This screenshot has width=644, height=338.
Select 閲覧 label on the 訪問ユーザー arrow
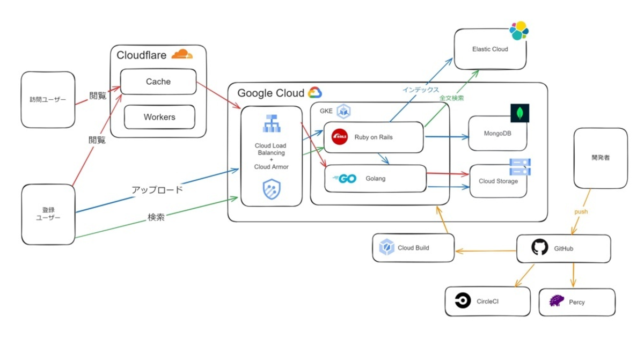click(98, 96)
